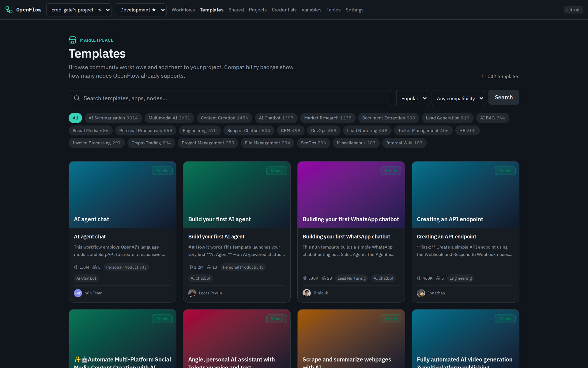Open the Variables tab
588x368 pixels.
(x=311, y=10)
